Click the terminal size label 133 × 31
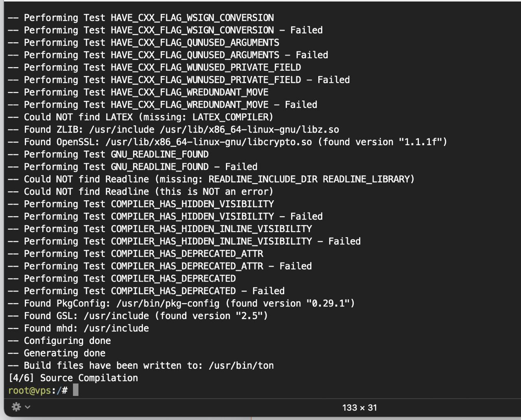 click(x=360, y=407)
